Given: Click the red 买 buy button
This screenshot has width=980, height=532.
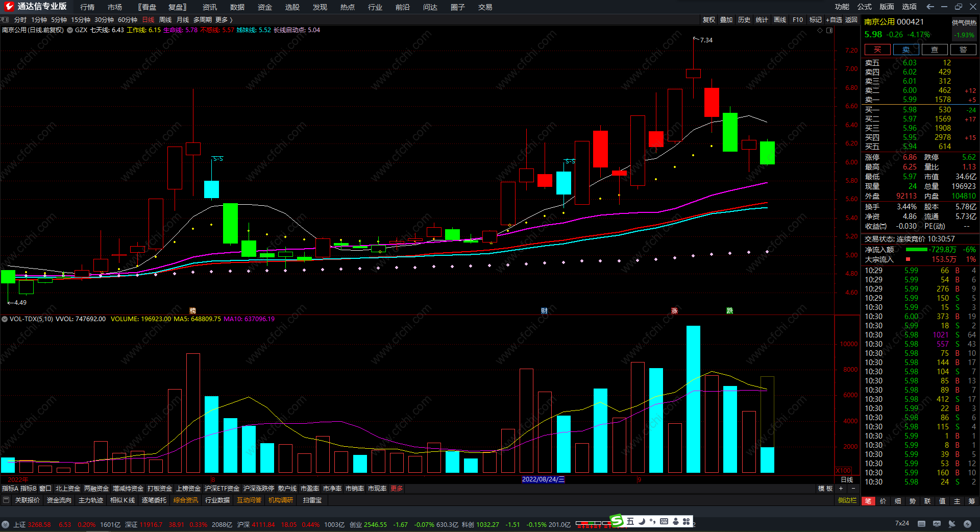Looking at the screenshot, I should coord(877,50).
